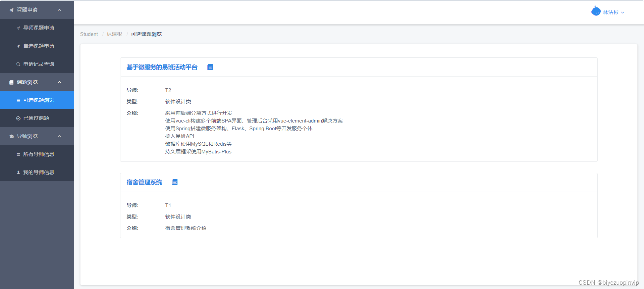Click the 林洁彬 username in header
Screen dimensions: 644x289
[611, 12]
